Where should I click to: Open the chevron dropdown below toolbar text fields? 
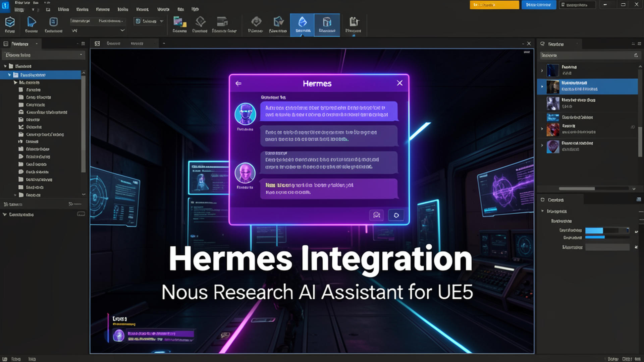(122, 30)
